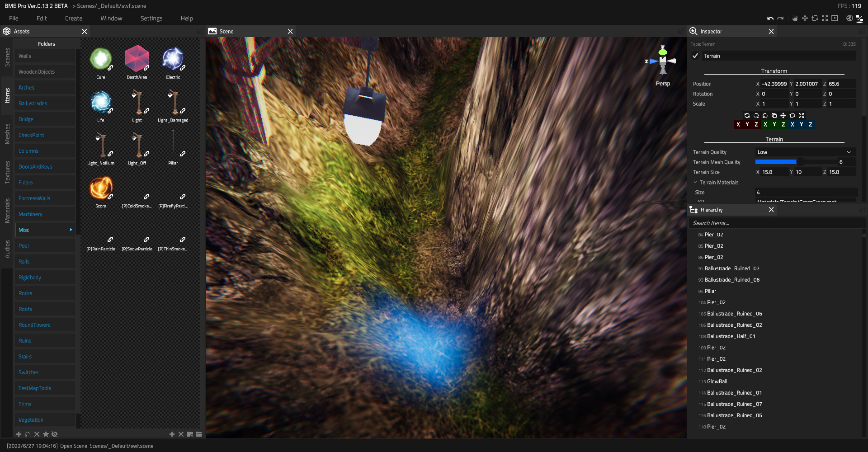868x452 pixels.
Task: Click the Undo arrow icon
Action: click(769, 18)
